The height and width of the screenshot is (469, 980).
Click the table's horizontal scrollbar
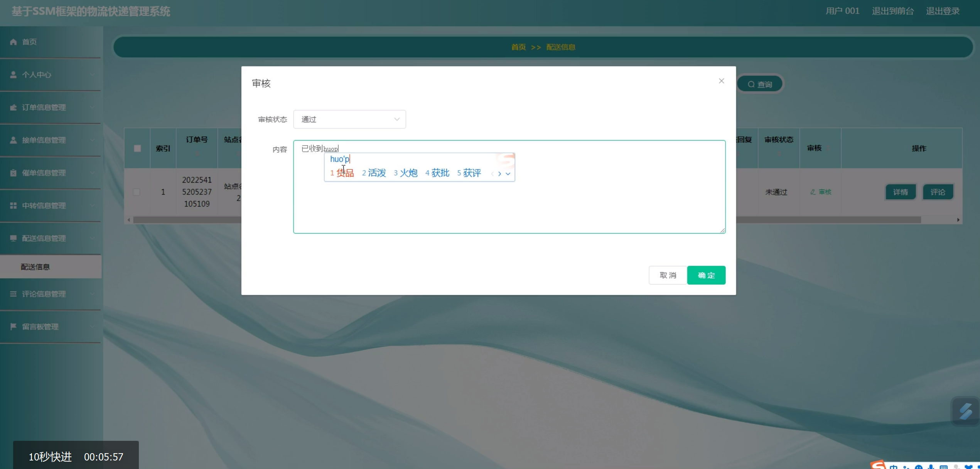tap(829, 220)
